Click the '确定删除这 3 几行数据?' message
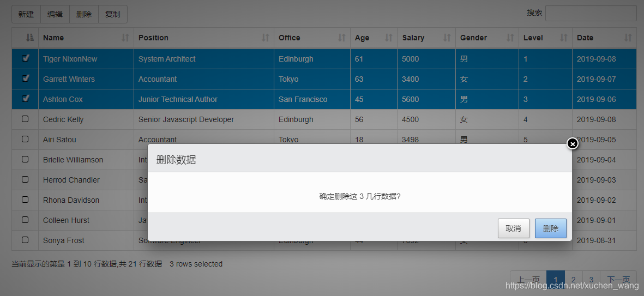The height and width of the screenshot is (296, 644). (360, 196)
